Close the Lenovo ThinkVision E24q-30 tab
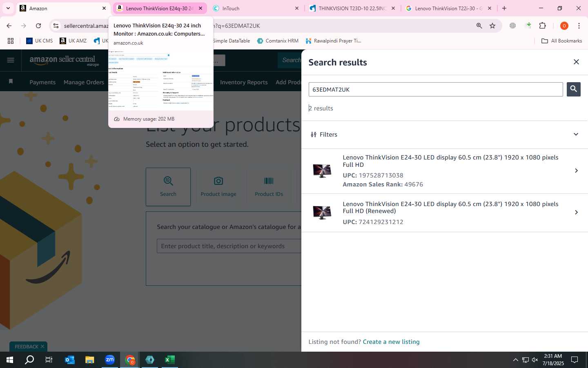The width and height of the screenshot is (588, 368). pos(200,8)
